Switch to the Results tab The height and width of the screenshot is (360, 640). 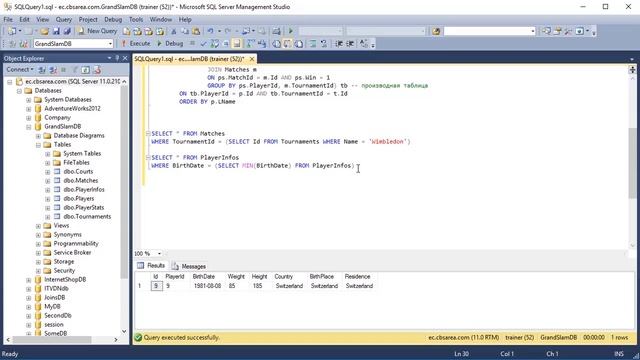tap(151, 266)
